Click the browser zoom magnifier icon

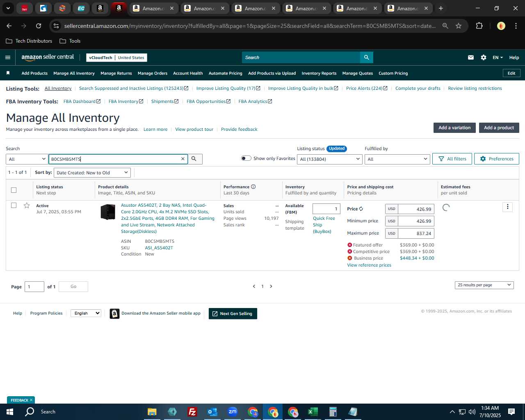coord(445,26)
